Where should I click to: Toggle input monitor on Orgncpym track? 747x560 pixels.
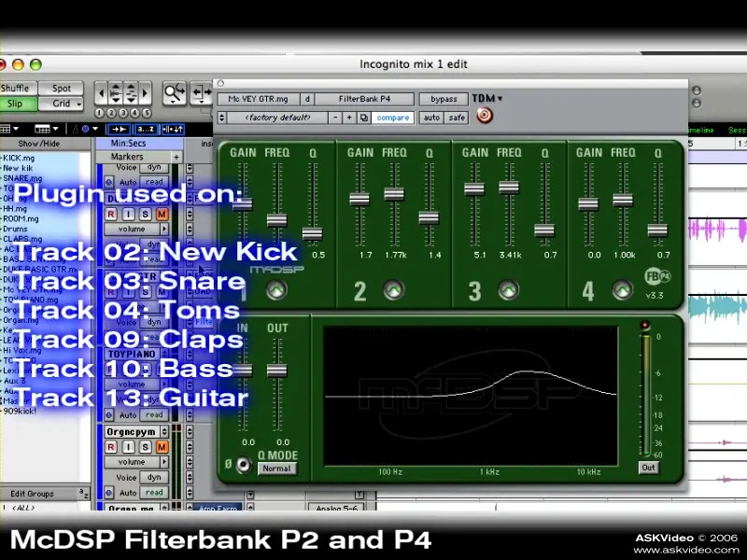(128, 447)
